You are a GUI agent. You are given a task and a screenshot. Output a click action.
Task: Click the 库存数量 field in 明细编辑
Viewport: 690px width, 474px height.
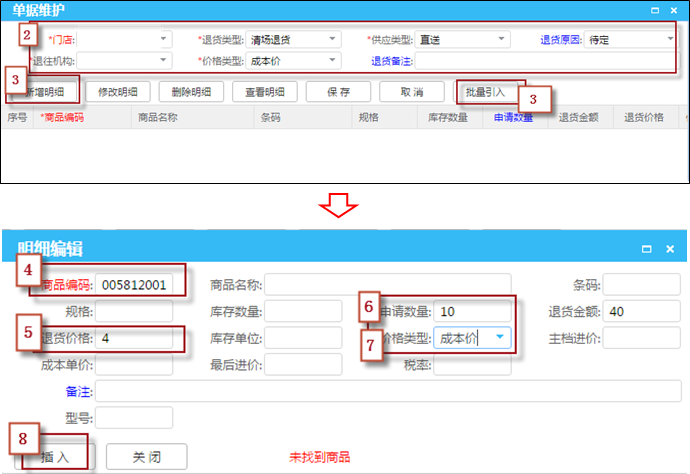[x=303, y=312]
